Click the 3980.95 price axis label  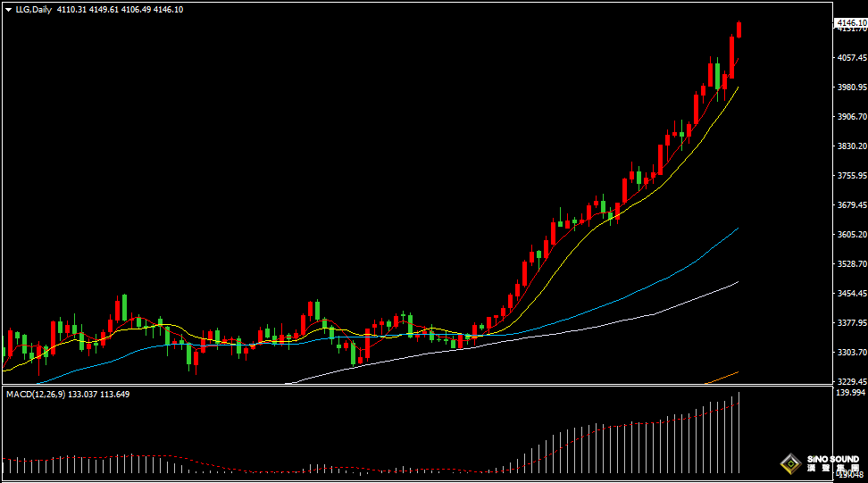851,87
